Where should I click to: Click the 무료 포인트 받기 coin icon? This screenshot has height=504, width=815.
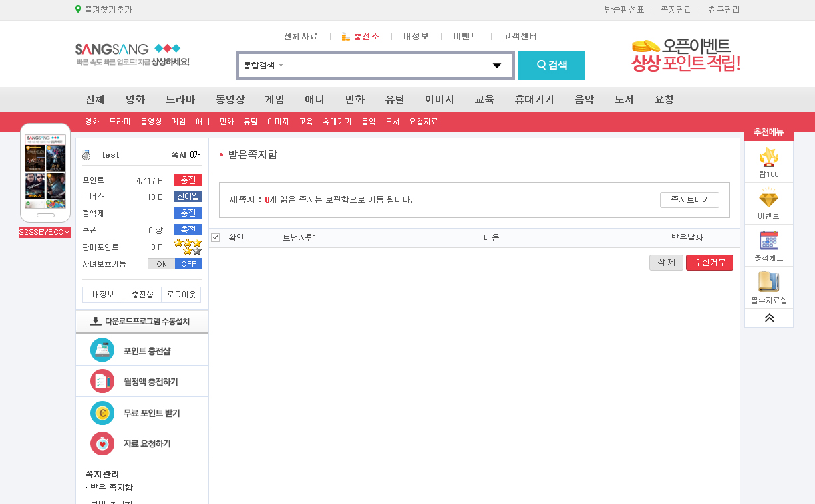tap(102, 413)
